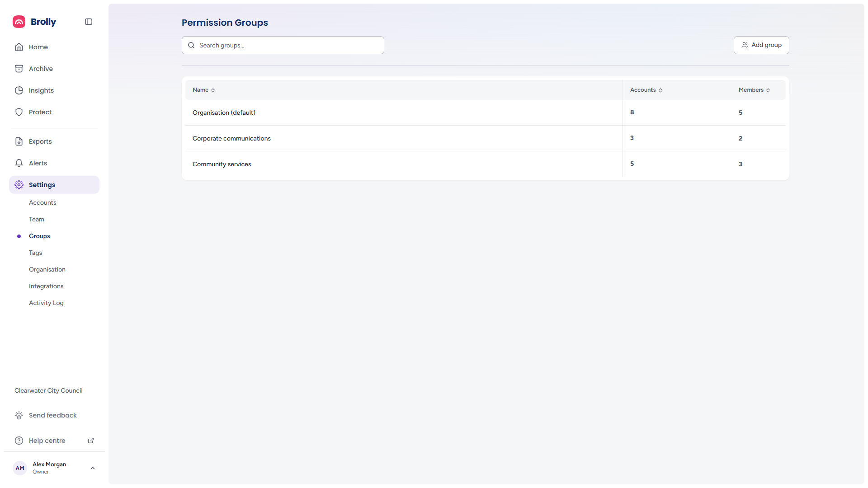Click the AM avatar for Alex Morgan
Image resolution: width=868 pixels, height=488 pixels.
point(20,468)
